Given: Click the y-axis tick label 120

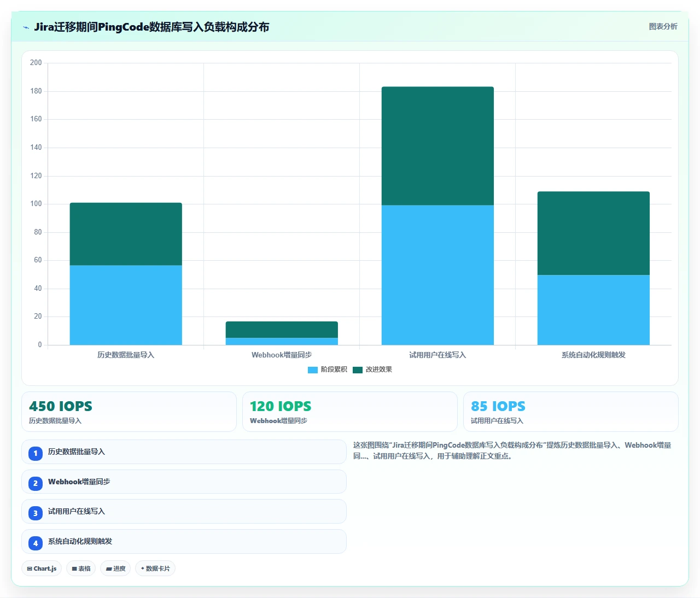Looking at the screenshot, I should coord(36,176).
